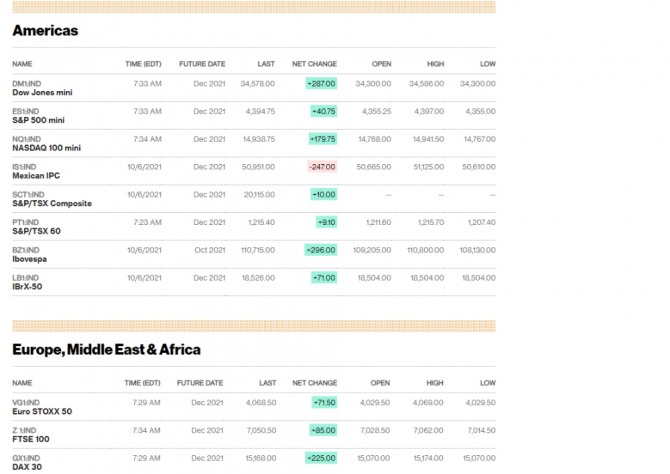Open the DAX 30 futures link

coord(29,466)
